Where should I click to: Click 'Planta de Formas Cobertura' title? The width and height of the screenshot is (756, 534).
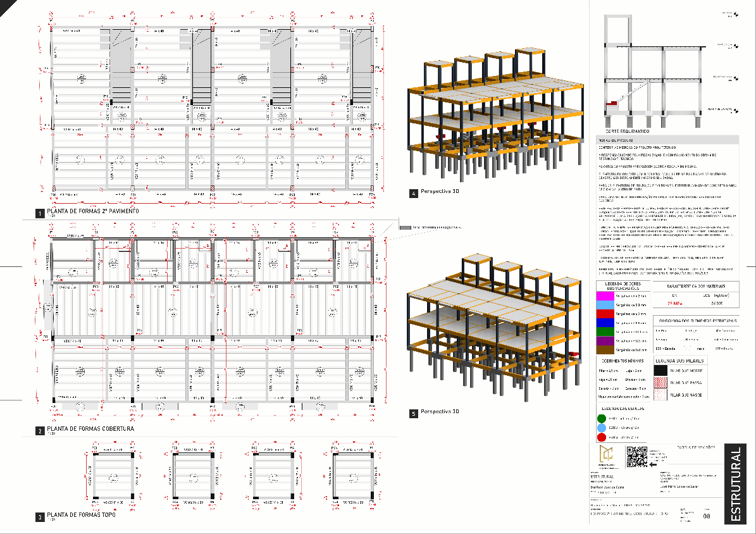[90, 429]
